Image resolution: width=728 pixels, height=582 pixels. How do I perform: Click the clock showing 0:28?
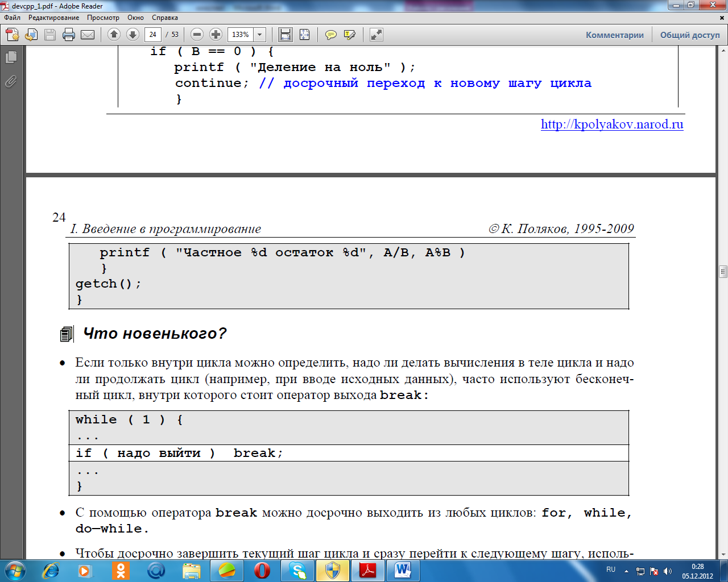pyautogui.click(x=697, y=567)
